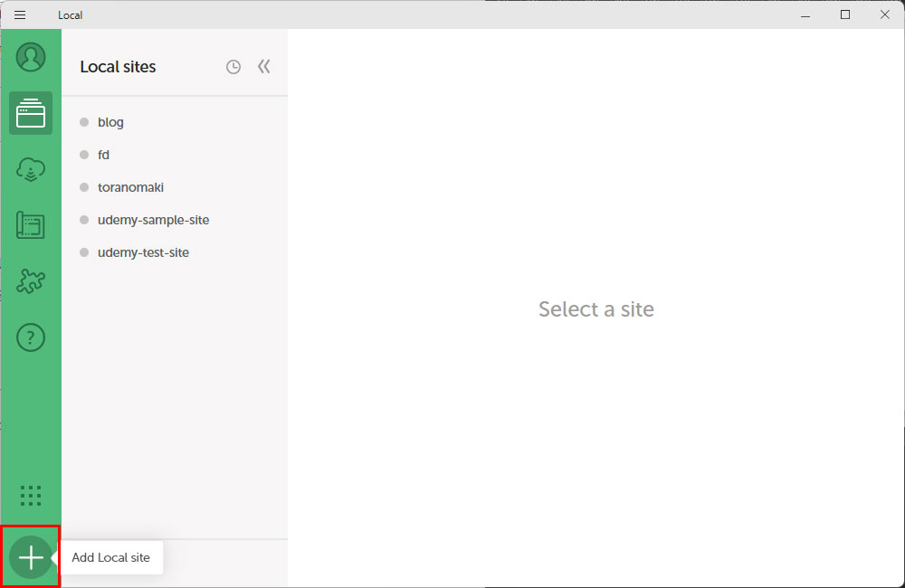Collapse the Local sites panel with double chevron
The width and height of the screenshot is (905, 588).
click(x=263, y=66)
